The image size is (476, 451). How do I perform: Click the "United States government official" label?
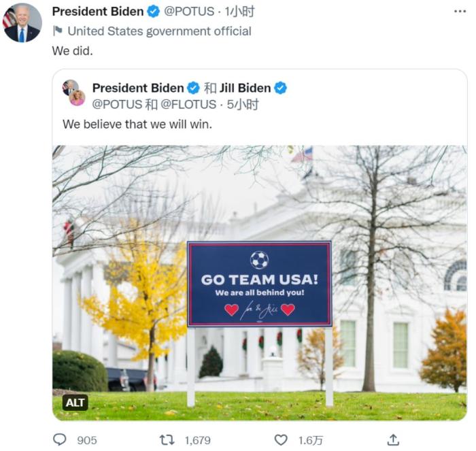coord(159,31)
